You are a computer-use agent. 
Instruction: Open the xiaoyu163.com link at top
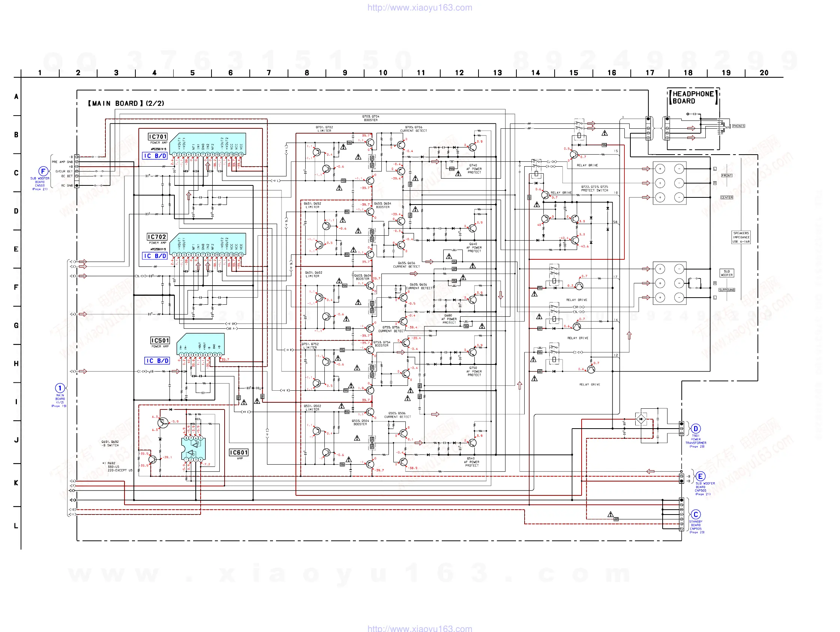[x=420, y=8]
